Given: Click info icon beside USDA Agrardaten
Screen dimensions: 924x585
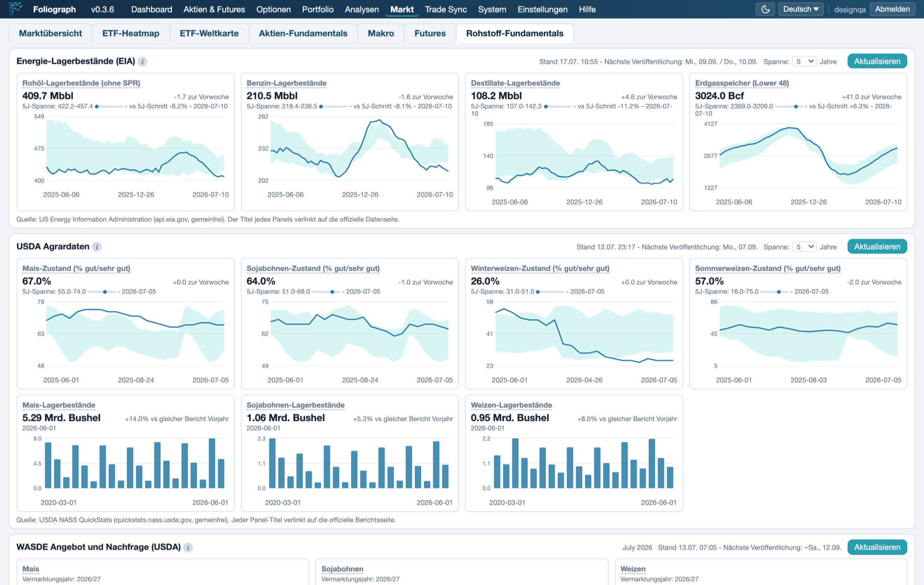Looking at the screenshot, I should [x=97, y=247].
